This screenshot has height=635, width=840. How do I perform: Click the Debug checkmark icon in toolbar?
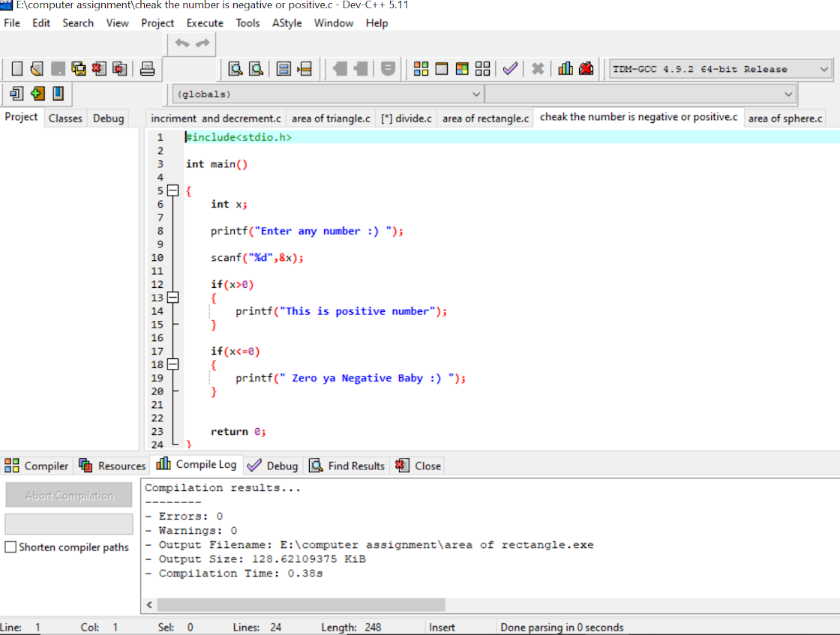point(510,69)
